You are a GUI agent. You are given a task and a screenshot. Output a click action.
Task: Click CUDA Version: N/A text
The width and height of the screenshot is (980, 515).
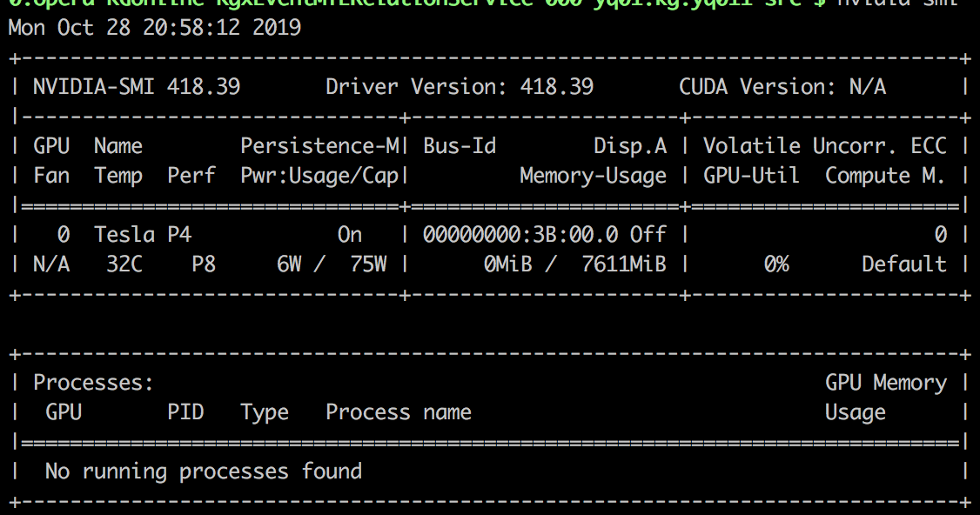pyautogui.click(x=782, y=86)
